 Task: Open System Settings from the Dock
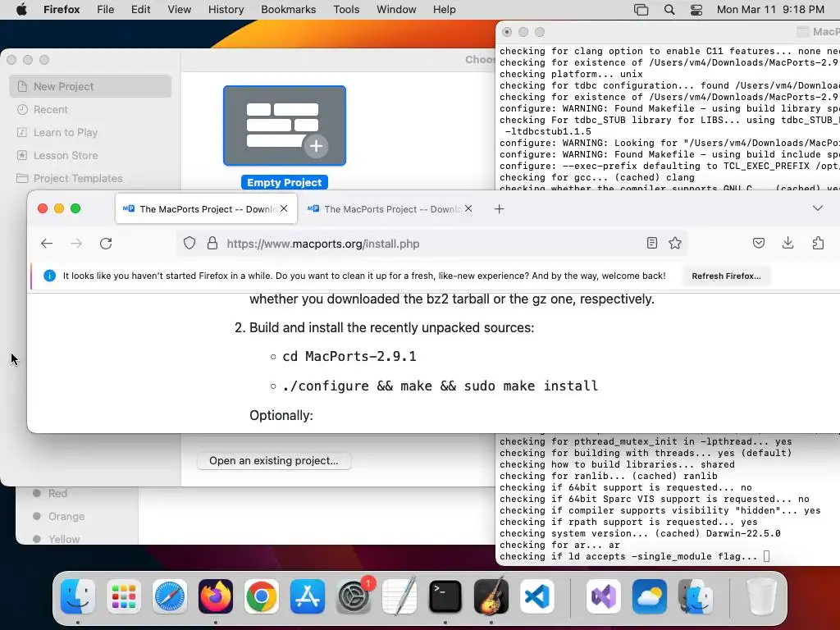click(354, 596)
